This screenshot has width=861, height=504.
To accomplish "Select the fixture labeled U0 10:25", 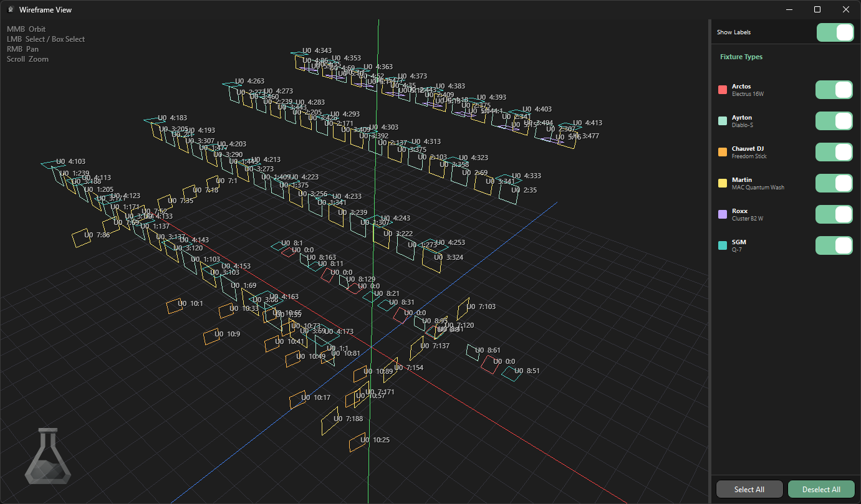I will coord(357,442).
